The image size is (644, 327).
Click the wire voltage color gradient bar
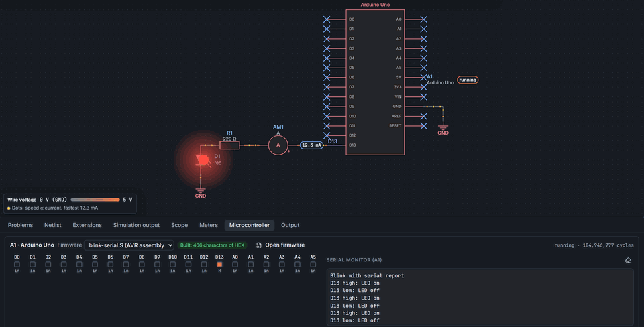(95, 200)
